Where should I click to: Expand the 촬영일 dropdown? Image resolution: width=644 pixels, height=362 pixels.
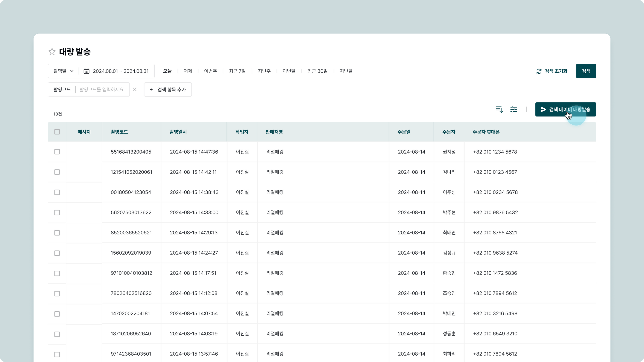[x=63, y=71]
